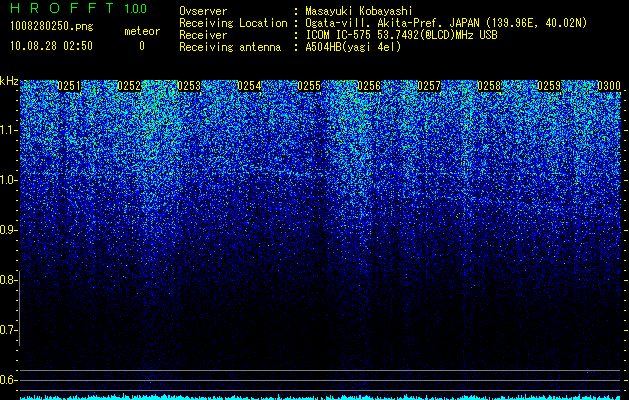This screenshot has width=629, height=400.
Task: Click the 0252 time marker
Action: [x=129, y=86]
